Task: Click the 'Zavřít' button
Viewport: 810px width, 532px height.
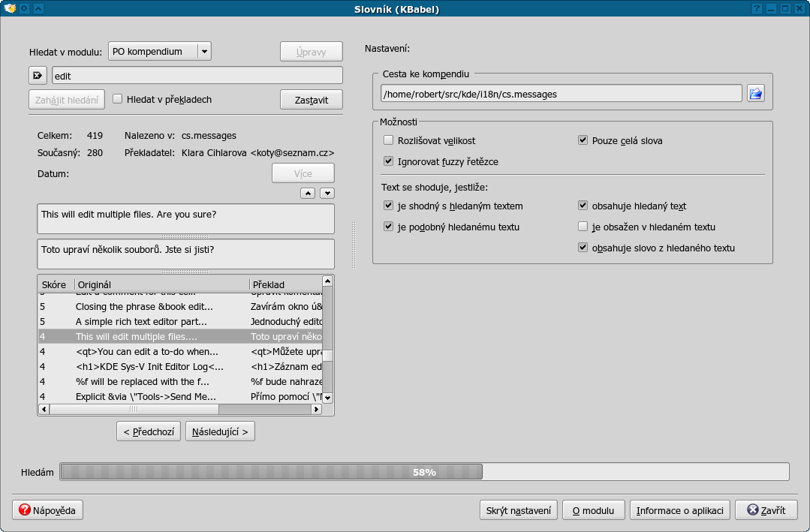Action: coord(766,510)
